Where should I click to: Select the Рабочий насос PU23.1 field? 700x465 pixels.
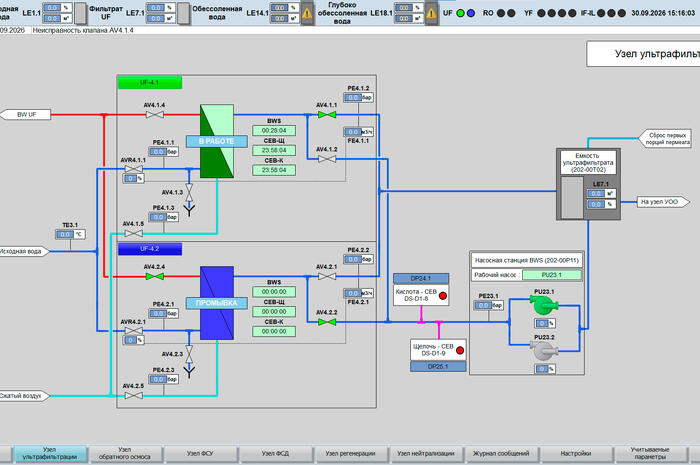[x=551, y=275]
